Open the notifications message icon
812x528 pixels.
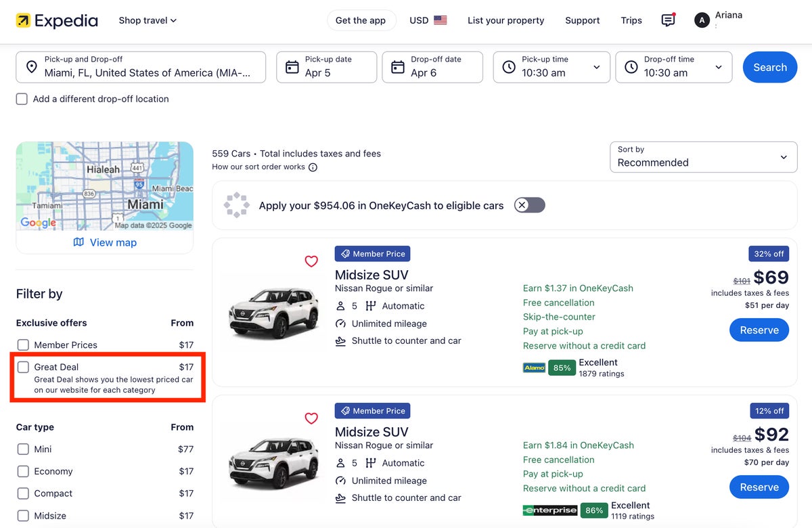668,20
